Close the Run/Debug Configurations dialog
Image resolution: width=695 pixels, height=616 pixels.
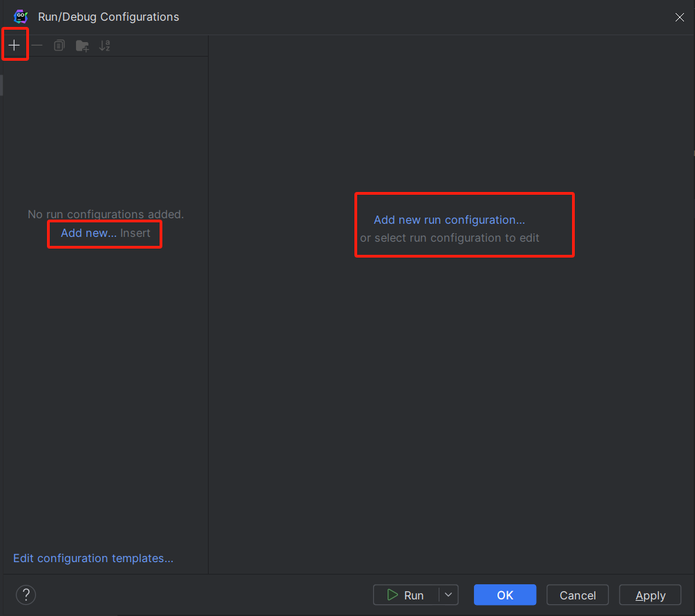pyautogui.click(x=679, y=17)
